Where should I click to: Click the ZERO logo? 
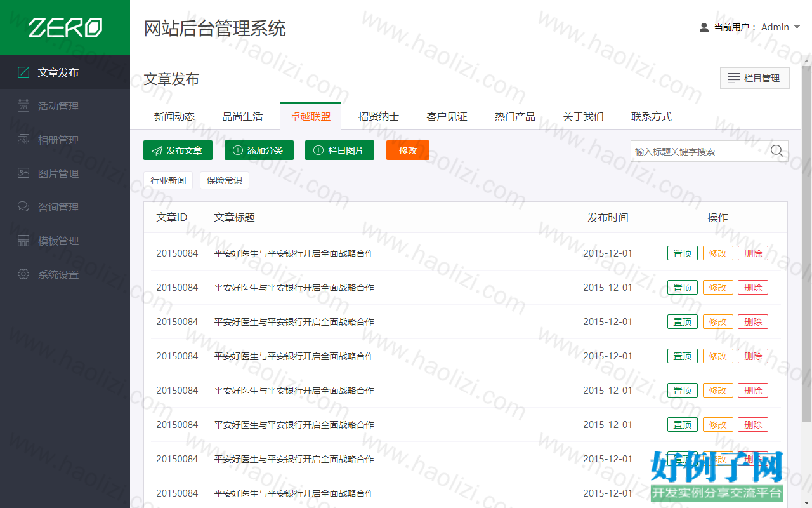[65, 27]
